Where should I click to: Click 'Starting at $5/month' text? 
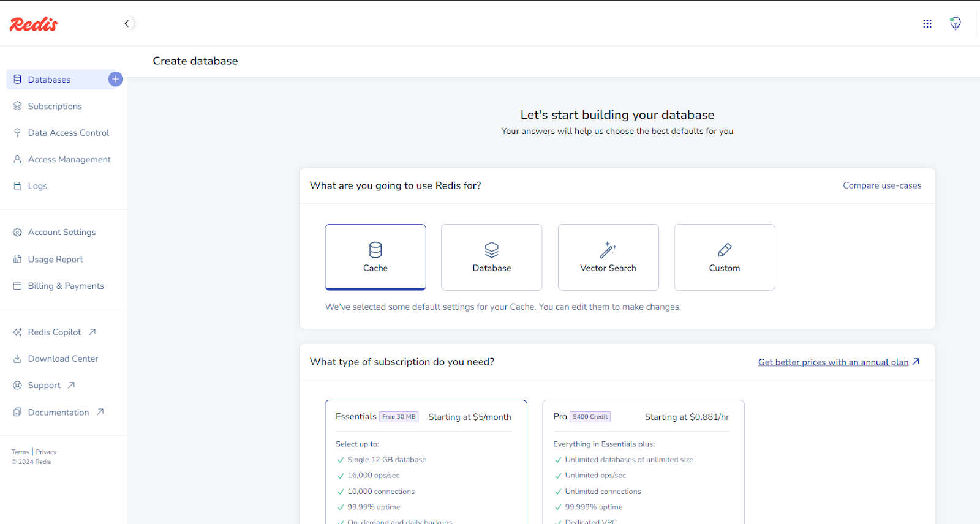[x=470, y=417]
